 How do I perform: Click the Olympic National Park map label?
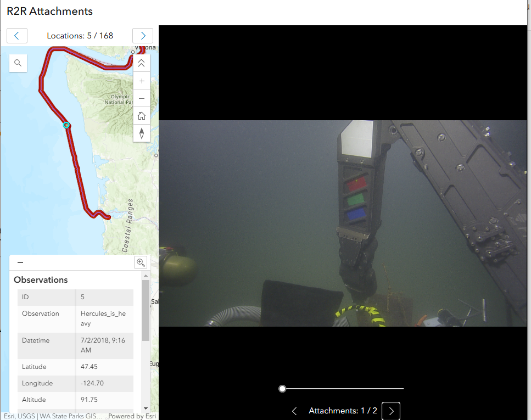(x=119, y=99)
